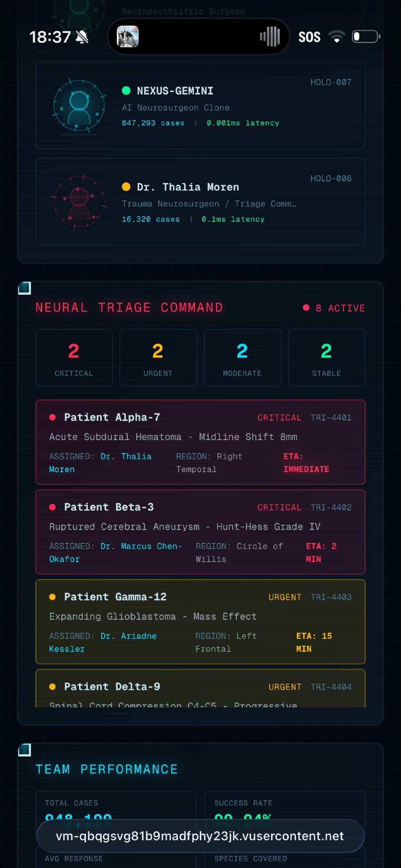The image size is (401, 868).
Task: Expand the partially visible Patient Delta-9 card
Action: coord(200,689)
